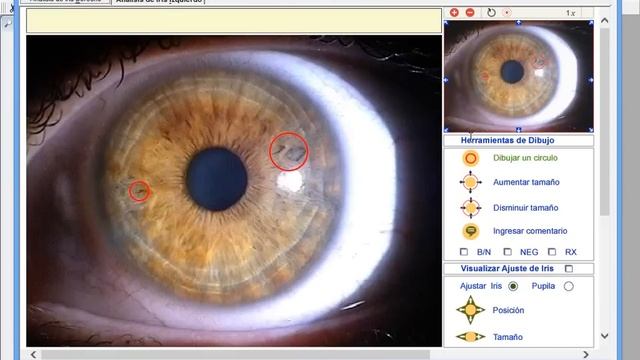640x360 pixels.
Task: Click the vertical scrollbar thumb in side panel
Action: pos(604,122)
